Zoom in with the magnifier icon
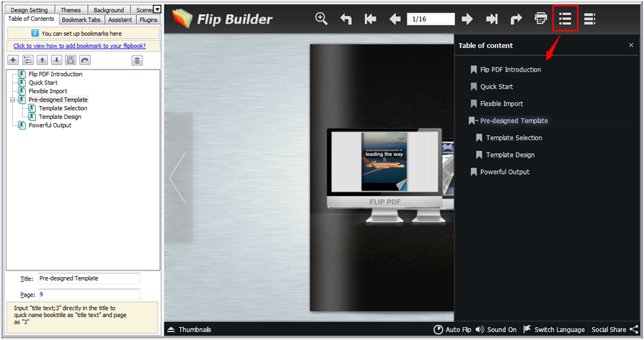644x340 pixels. point(321,19)
